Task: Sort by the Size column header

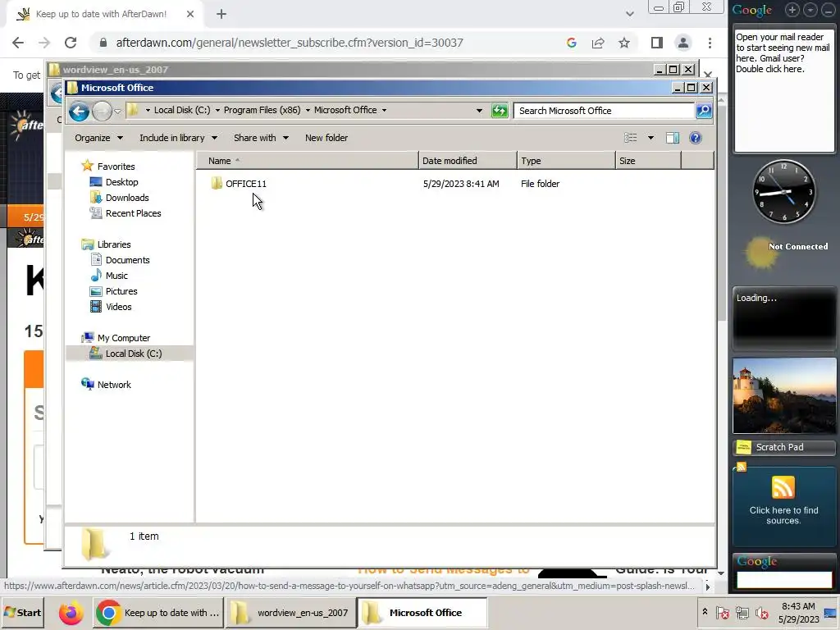Action: coord(648,161)
